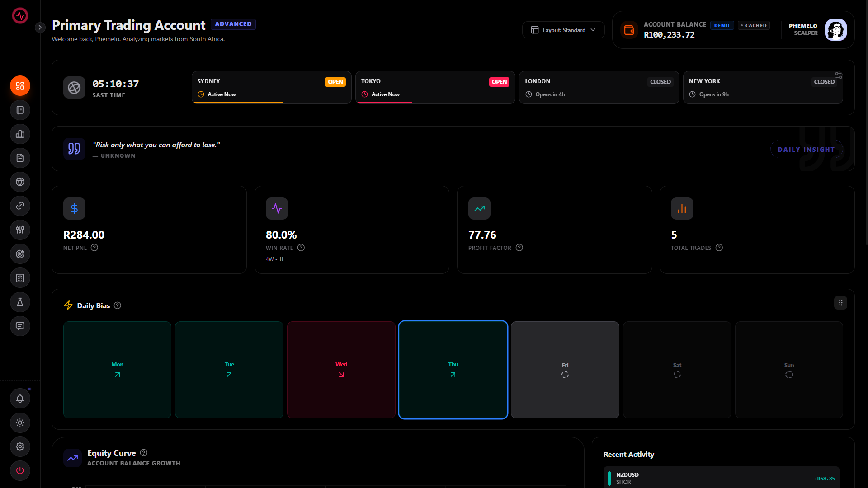Expand the sidebar with chevron arrow

pyautogui.click(x=40, y=28)
